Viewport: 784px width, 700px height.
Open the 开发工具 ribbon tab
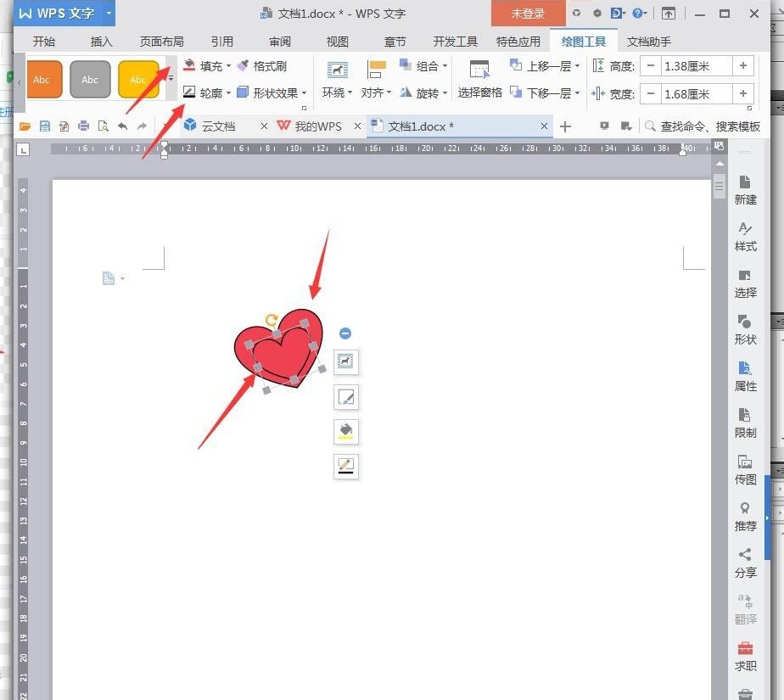point(455,42)
